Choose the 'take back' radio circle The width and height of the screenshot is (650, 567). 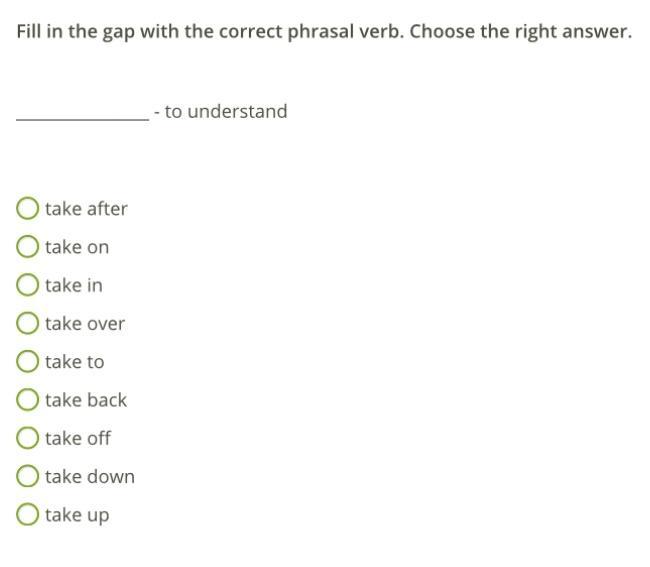tap(28, 400)
